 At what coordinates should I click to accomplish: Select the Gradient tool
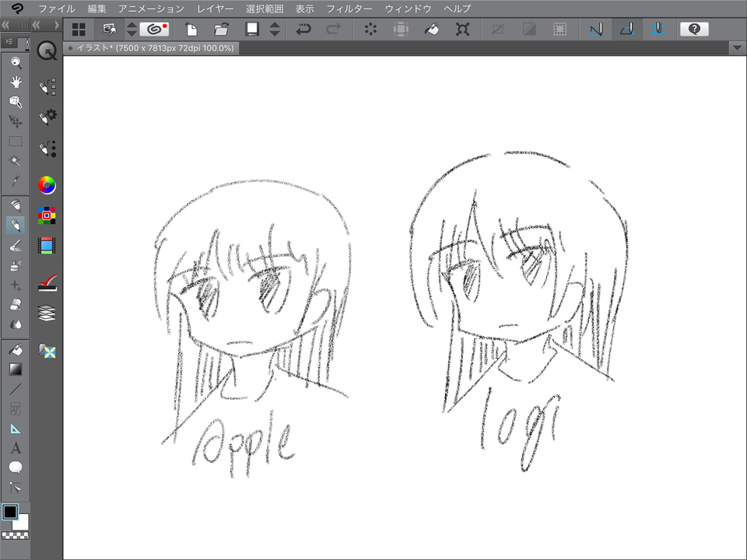pos(16,369)
